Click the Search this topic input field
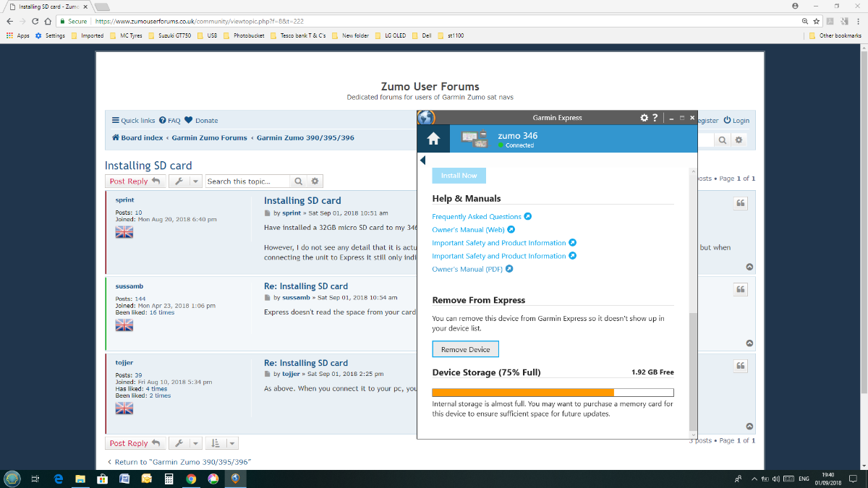This screenshot has height=488, width=868. click(x=247, y=181)
